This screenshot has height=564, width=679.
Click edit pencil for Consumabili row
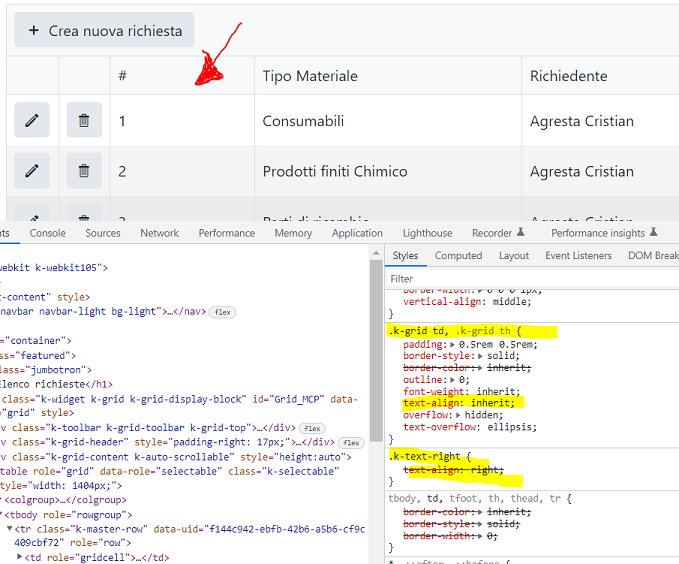32,121
